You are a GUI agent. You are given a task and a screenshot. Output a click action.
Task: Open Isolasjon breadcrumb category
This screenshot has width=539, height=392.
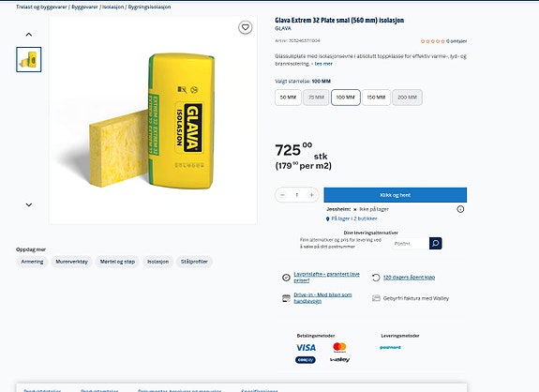point(113,7)
